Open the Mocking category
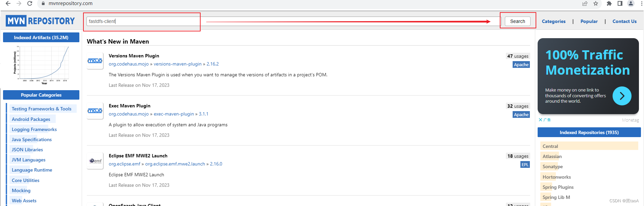This screenshot has width=644, height=206. 21,190
